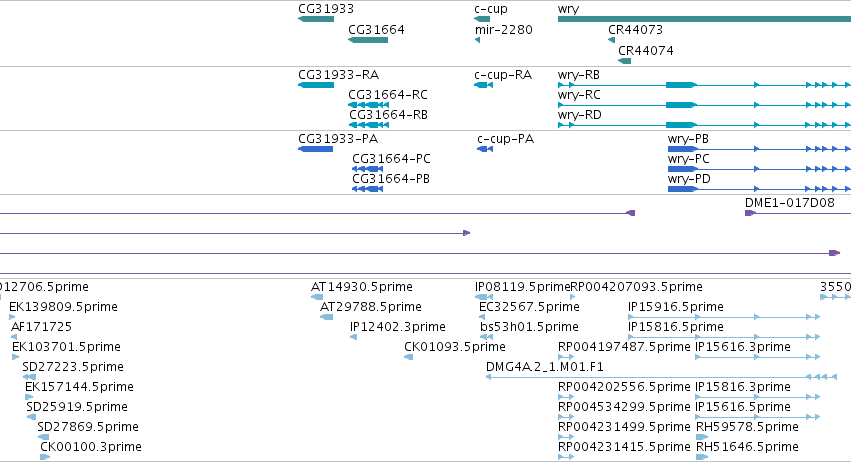851x462 pixels.
Task: Select the RH59578.5prime EST label
Action: pyautogui.click(x=747, y=427)
